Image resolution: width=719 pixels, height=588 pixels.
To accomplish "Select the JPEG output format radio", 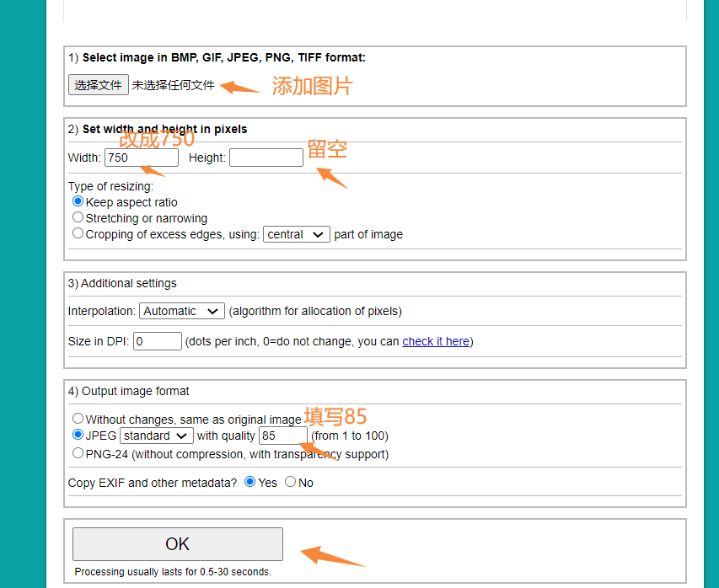I will click(78, 435).
